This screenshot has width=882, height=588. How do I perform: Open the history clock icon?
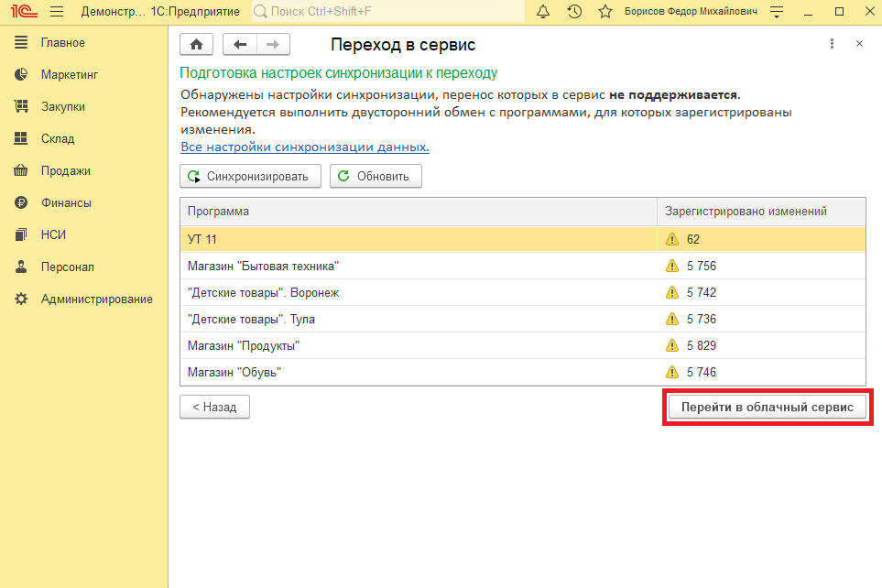point(574,11)
